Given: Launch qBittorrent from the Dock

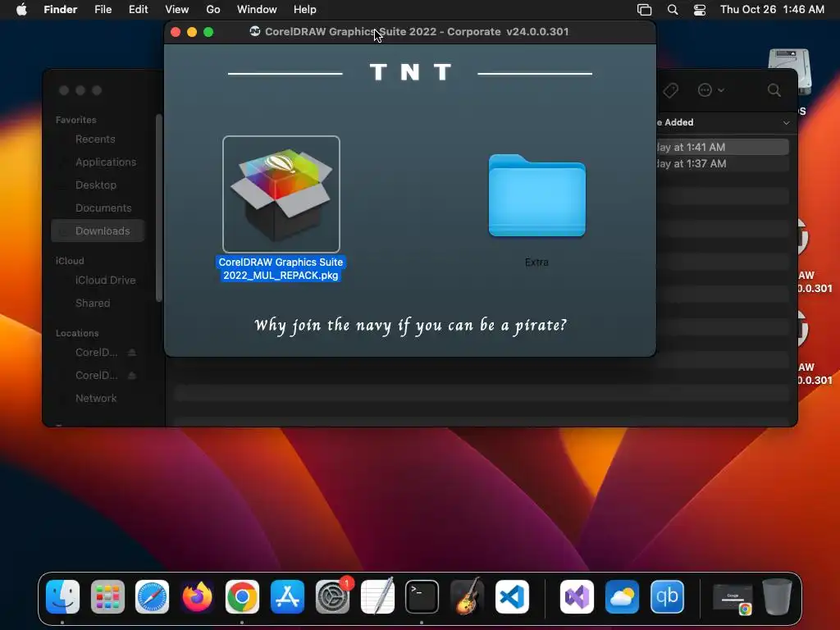Looking at the screenshot, I should tap(667, 596).
